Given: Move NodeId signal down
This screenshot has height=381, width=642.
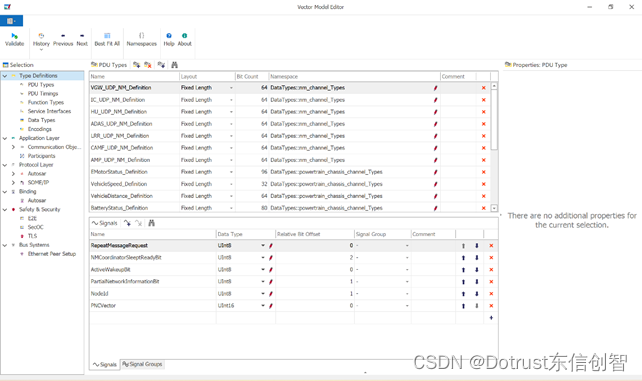Looking at the screenshot, I should (477, 294).
